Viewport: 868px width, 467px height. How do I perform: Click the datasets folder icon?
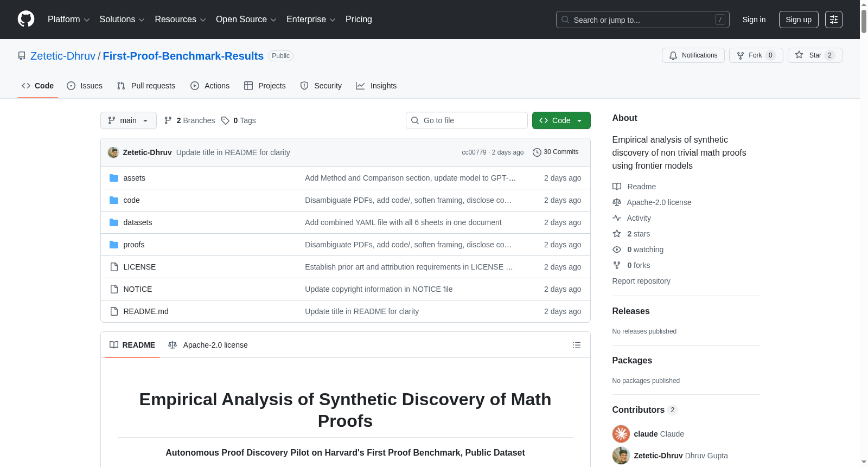pyautogui.click(x=114, y=222)
